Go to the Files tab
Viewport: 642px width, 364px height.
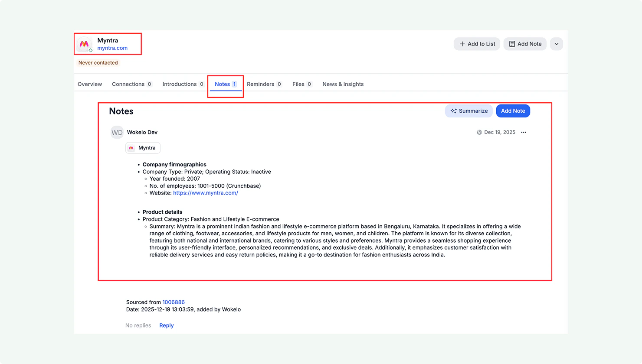(x=302, y=84)
